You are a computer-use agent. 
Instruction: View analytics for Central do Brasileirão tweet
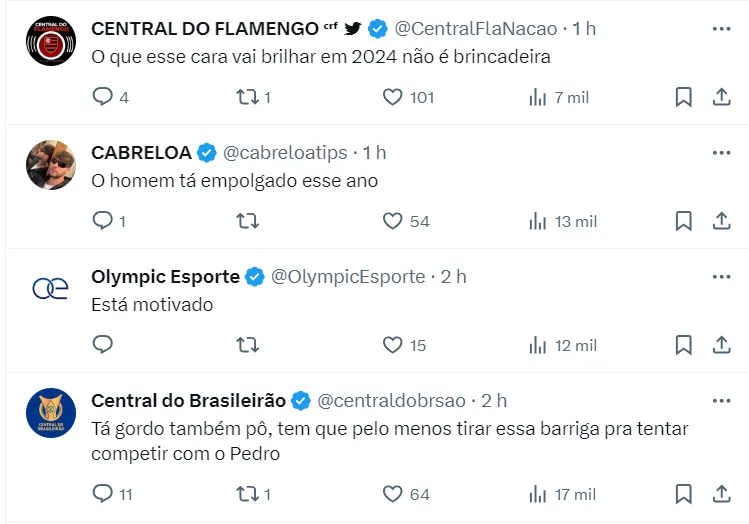point(538,494)
